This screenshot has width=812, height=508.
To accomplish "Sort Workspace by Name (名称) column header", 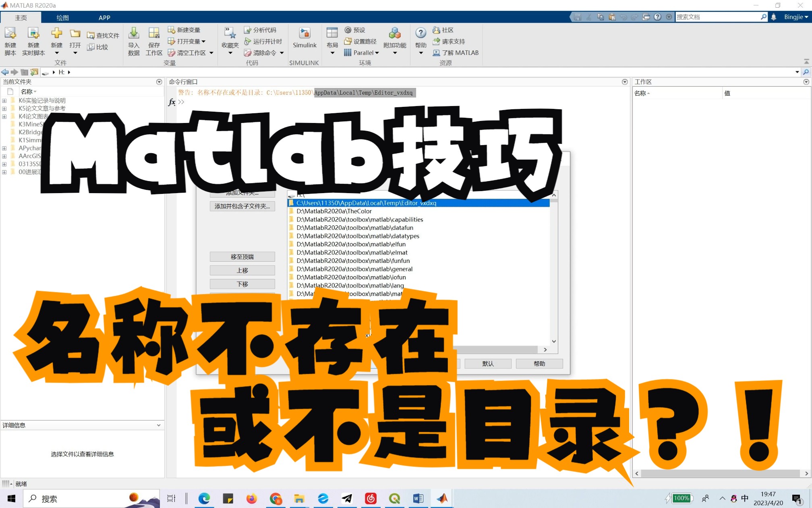I will point(677,93).
